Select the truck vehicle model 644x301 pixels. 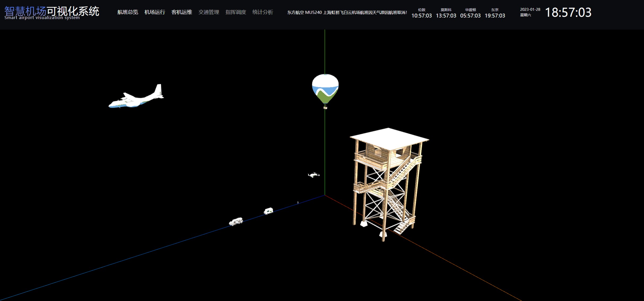[x=236, y=222]
